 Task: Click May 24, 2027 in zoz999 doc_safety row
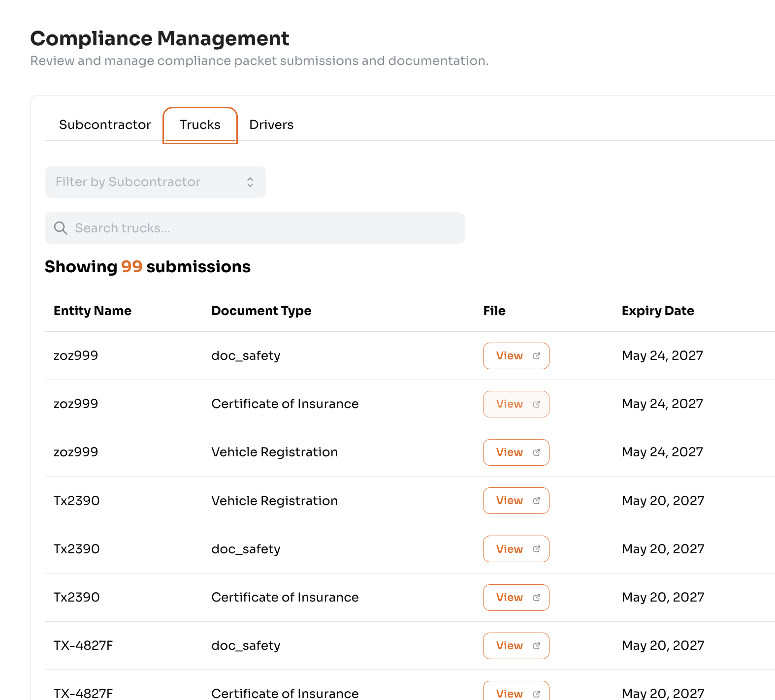click(x=662, y=355)
